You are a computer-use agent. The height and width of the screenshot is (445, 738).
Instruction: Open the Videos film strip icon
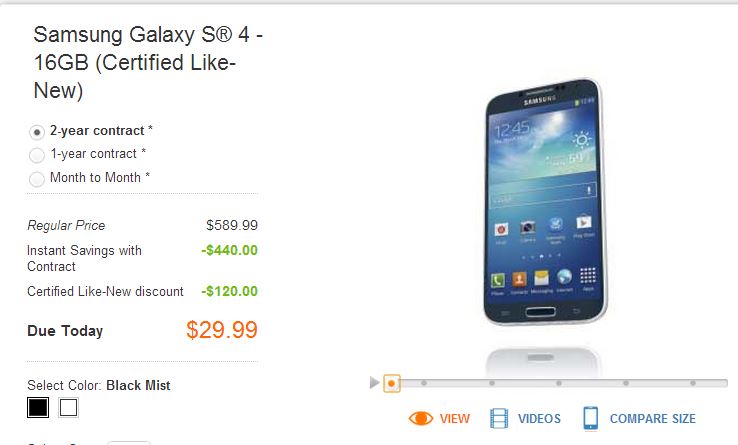[x=499, y=418]
